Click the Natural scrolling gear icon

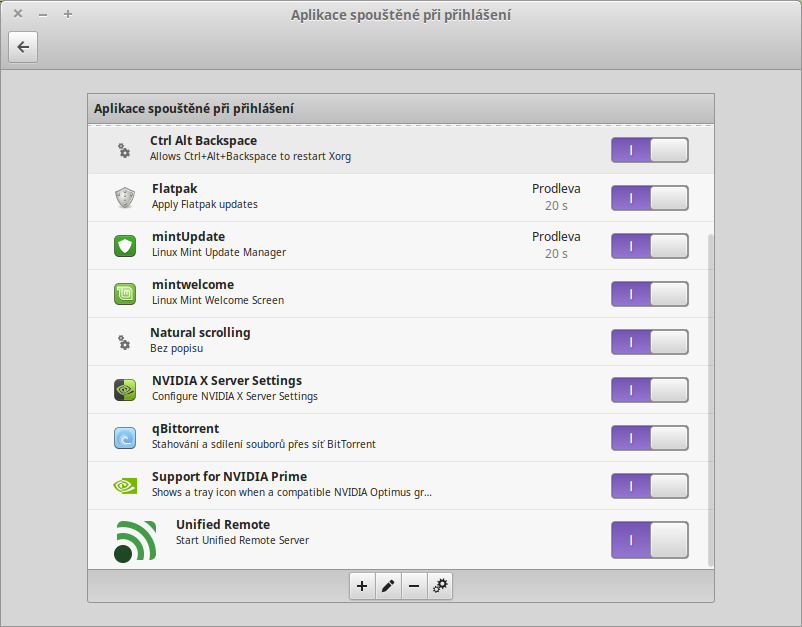coord(124,342)
